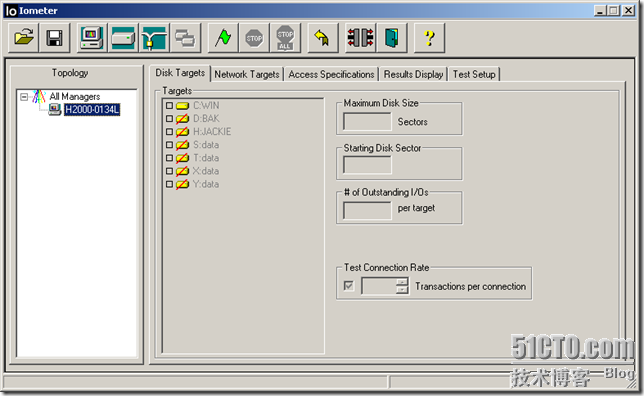Exit Iometer via the door icon
644x396 pixels.
391,38
